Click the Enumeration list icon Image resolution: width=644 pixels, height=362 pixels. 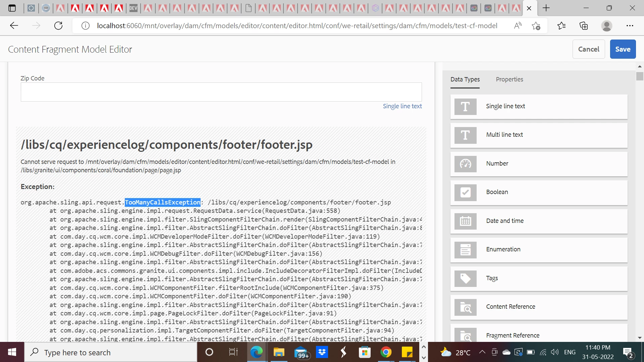click(465, 250)
